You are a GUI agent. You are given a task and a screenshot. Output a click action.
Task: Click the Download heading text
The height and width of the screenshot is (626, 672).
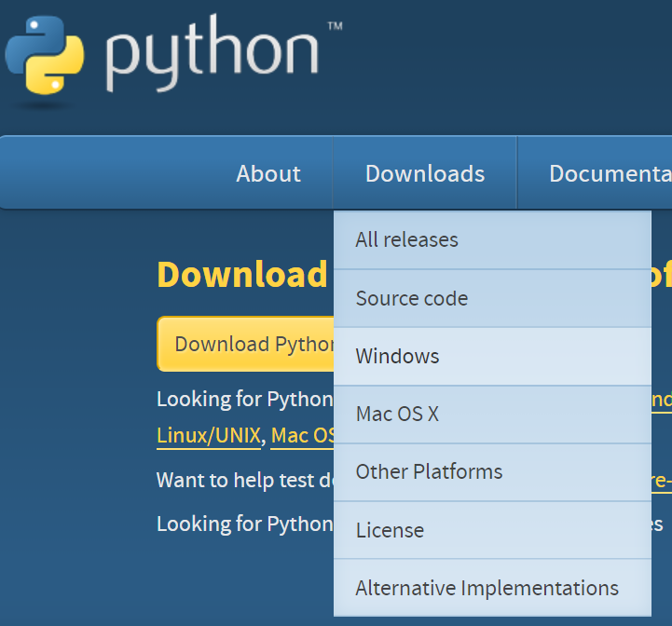(242, 274)
